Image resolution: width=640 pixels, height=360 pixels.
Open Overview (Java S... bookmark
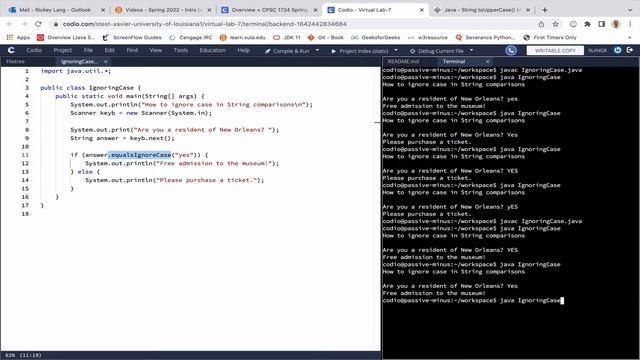(66, 38)
